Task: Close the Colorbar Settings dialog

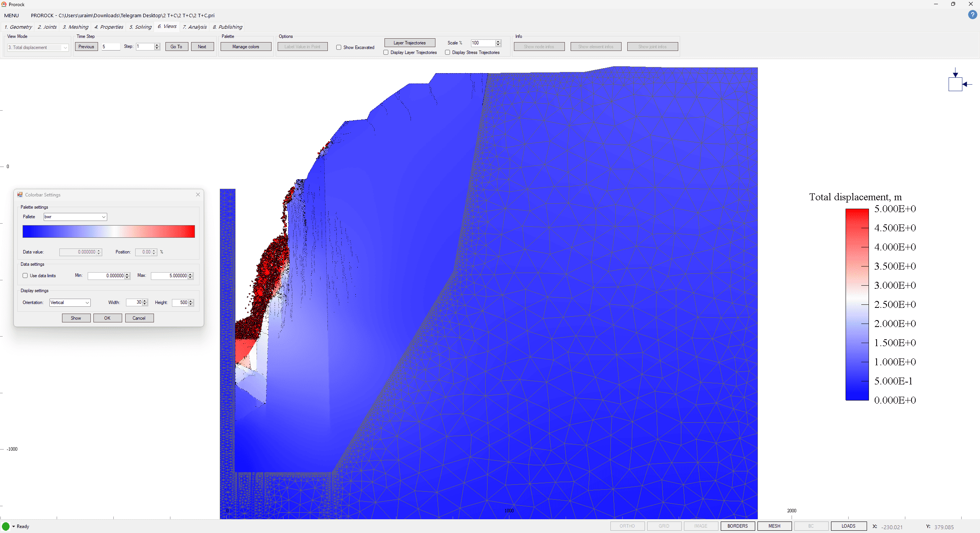Action: tap(198, 195)
